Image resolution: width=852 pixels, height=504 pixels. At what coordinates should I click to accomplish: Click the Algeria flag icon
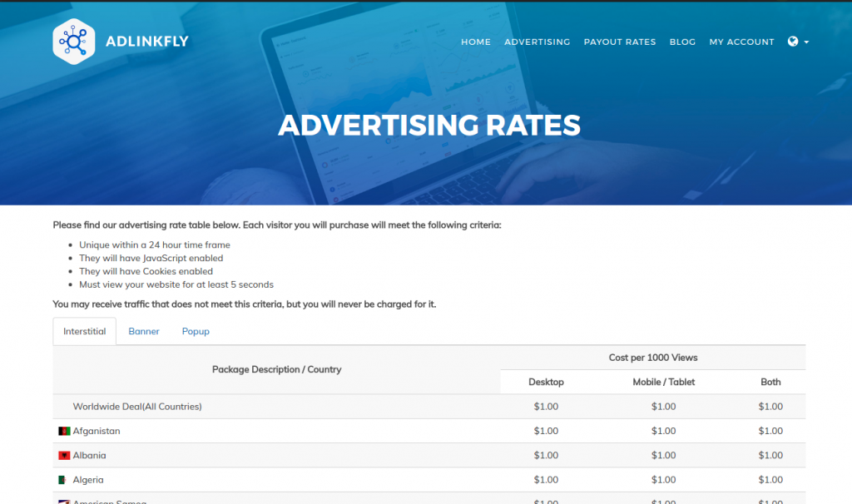coord(64,480)
